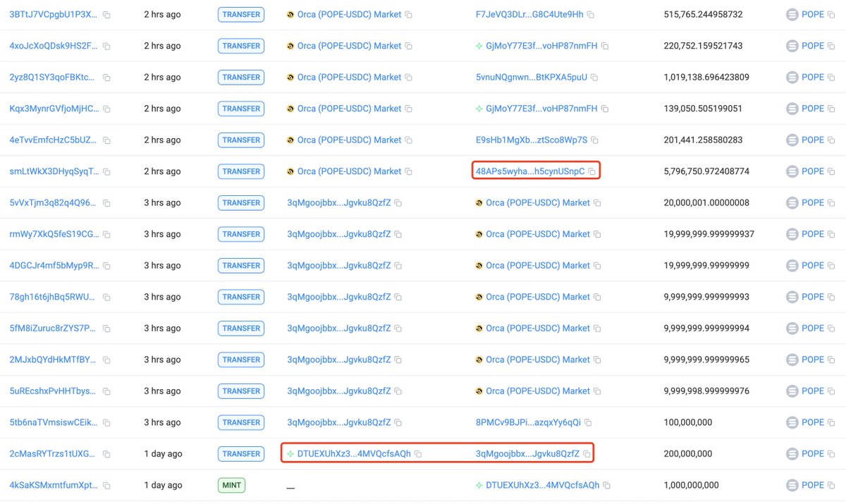This screenshot has height=504, width=846.
Task: Copy recipient address in the 1,000,000,000 mint row
Action: 606,485
